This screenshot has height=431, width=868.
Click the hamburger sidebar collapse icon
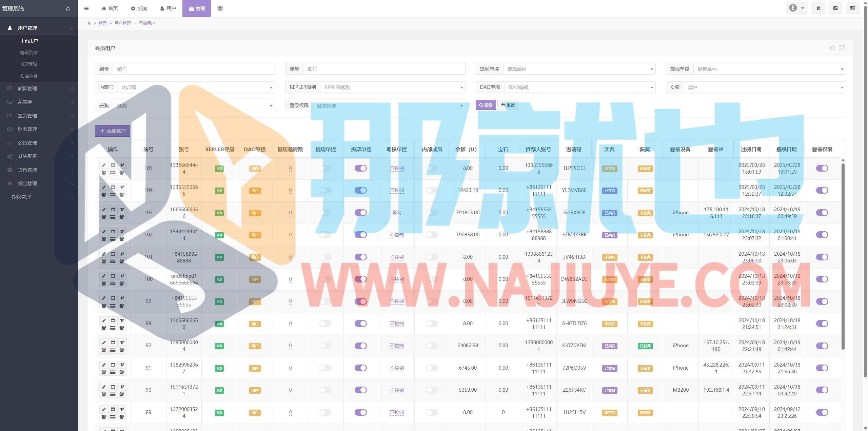[x=86, y=8]
